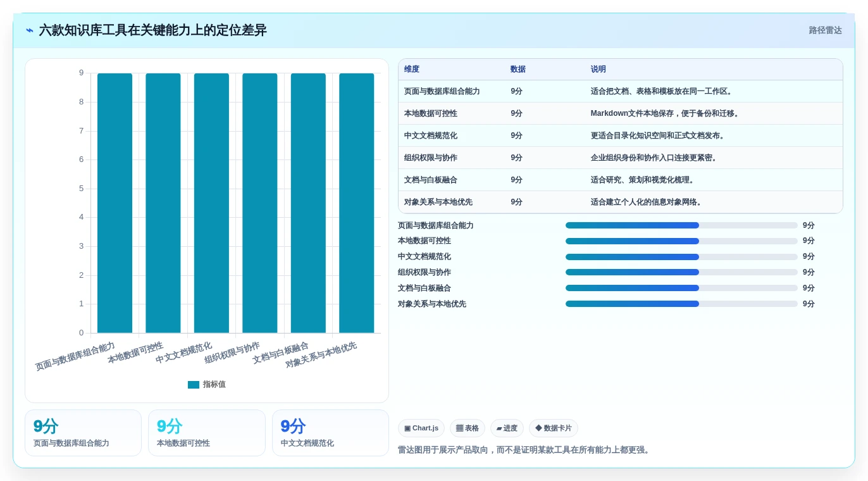Click the 表格 tag chip
868x481 pixels.
(468, 428)
